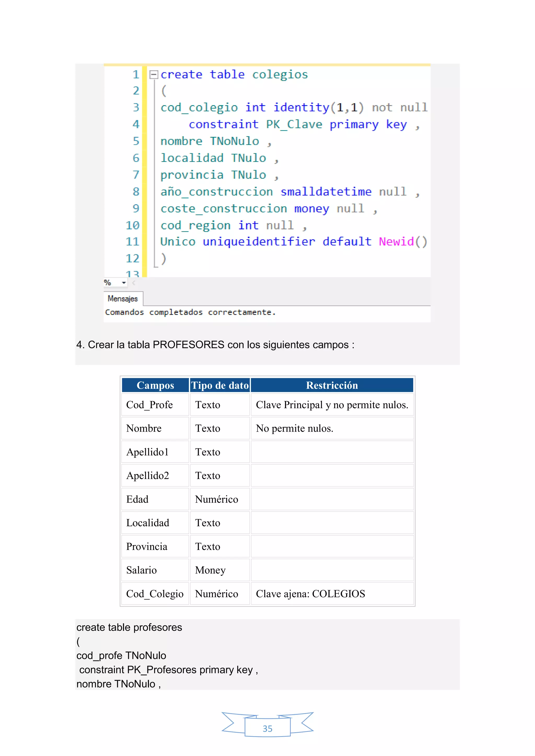Image resolution: width=535 pixels, height=756 pixels.
Task: Switch to the Mensajes tab
Action: (x=123, y=299)
